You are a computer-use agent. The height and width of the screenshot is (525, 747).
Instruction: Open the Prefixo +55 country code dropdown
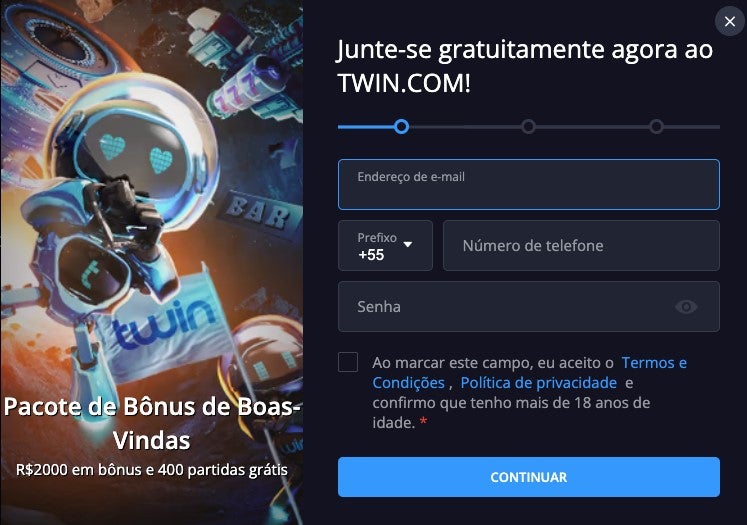(385, 245)
